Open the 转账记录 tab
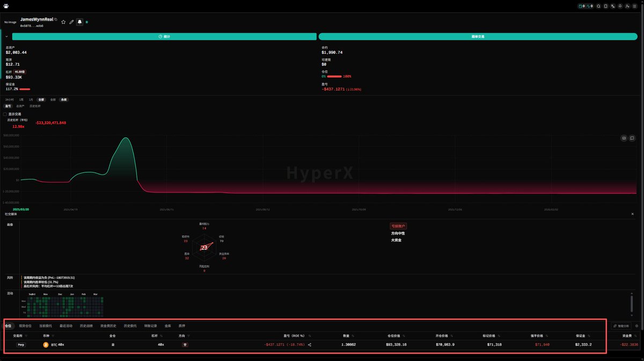The height and width of the screenshot is (361, 644). [x=151, y=326]
